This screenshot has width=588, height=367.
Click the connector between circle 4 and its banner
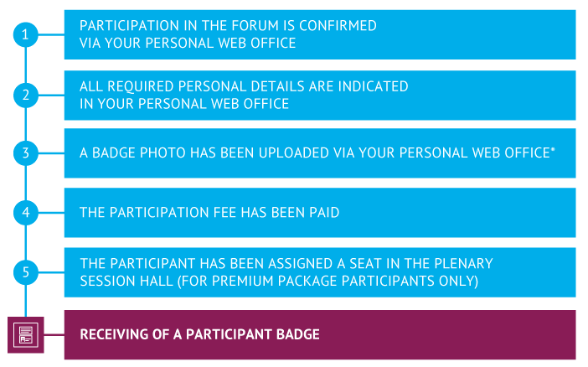[x=51, y=213]
